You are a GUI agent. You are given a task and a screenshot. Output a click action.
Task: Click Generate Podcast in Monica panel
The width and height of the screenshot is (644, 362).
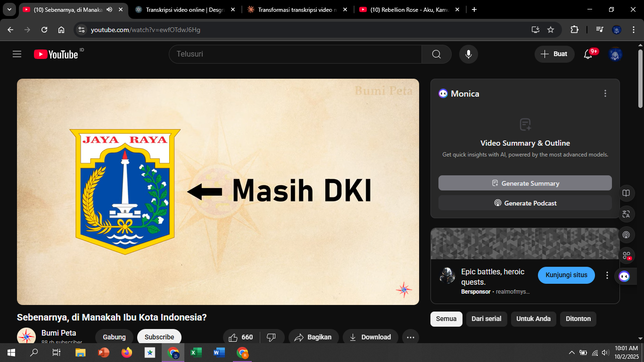coord(525,203)
